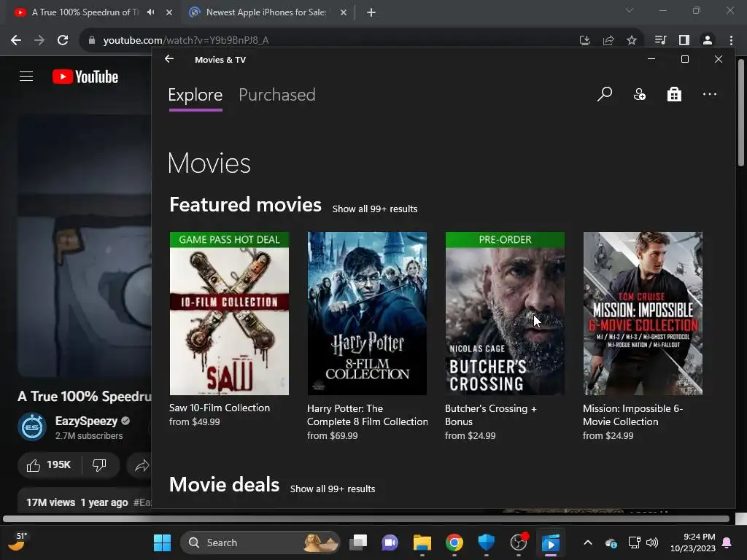The width and height of the screenshot is (747, 560).
Task: Open File Explorer from the taskbar
Action: (x=422, y=542)
